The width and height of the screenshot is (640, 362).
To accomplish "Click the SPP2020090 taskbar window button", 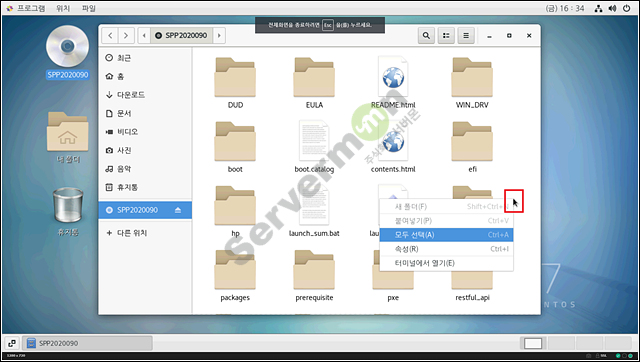I will tap(87, 343).
